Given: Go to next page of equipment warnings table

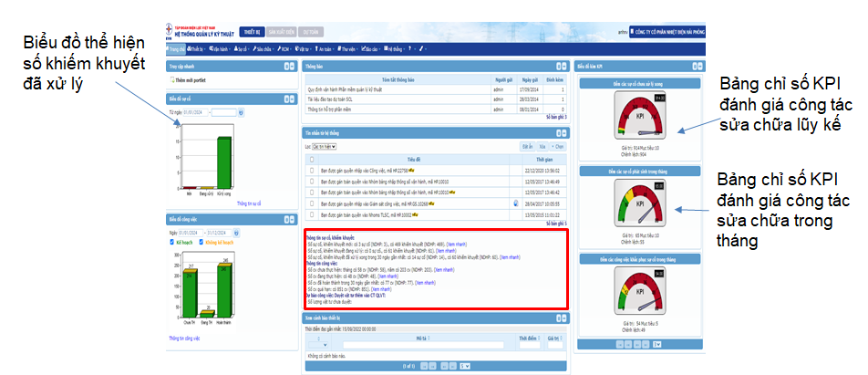Looking at the screenshot, I should pyautogui.click(x=444, y=366).
